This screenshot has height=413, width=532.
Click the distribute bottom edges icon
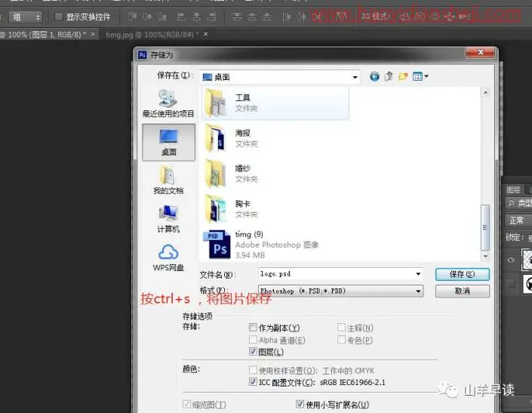click(267, 17)
